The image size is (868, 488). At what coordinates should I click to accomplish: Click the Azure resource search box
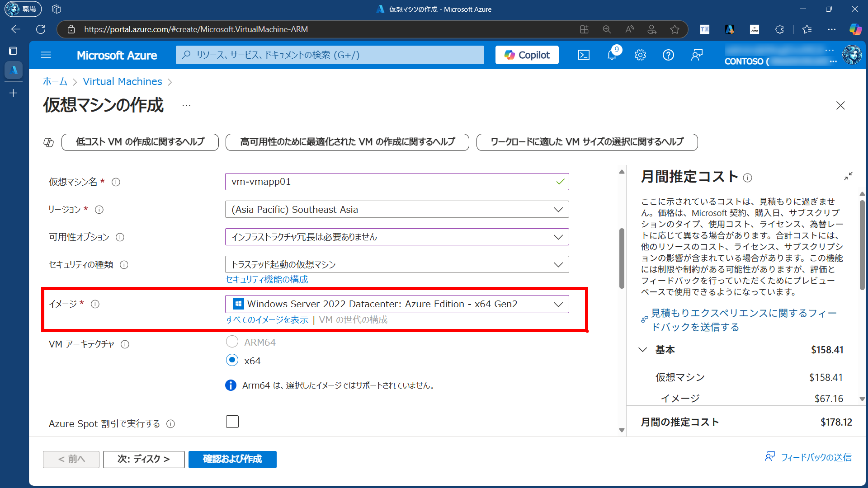pos(330,55)
